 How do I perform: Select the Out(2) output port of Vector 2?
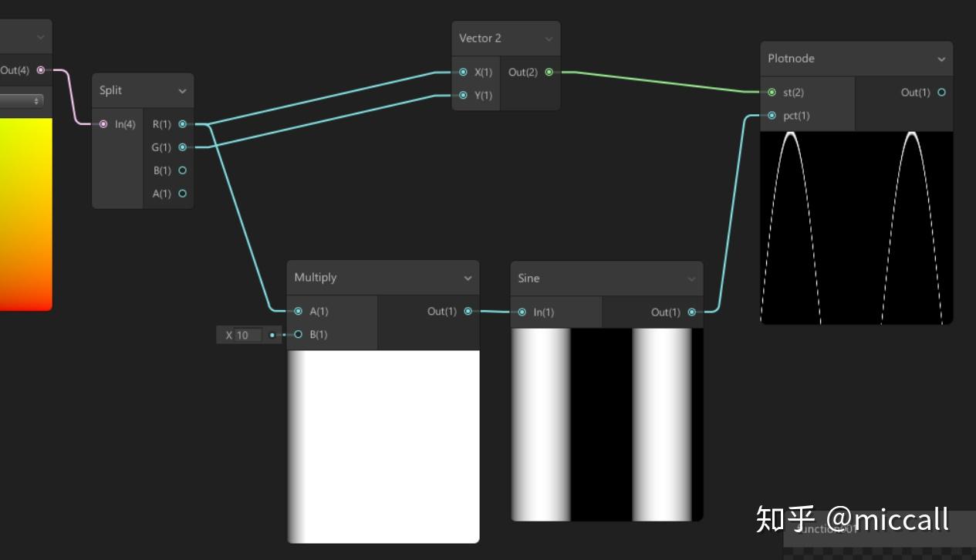549,72
